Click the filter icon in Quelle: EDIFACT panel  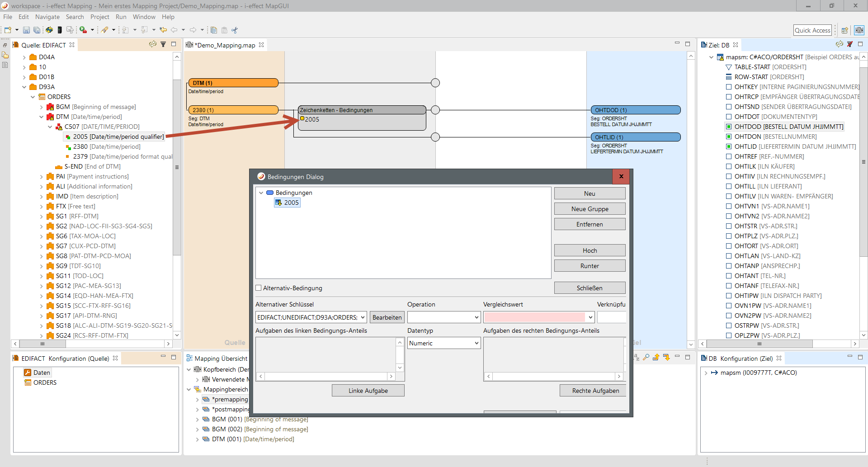[163, 44]
